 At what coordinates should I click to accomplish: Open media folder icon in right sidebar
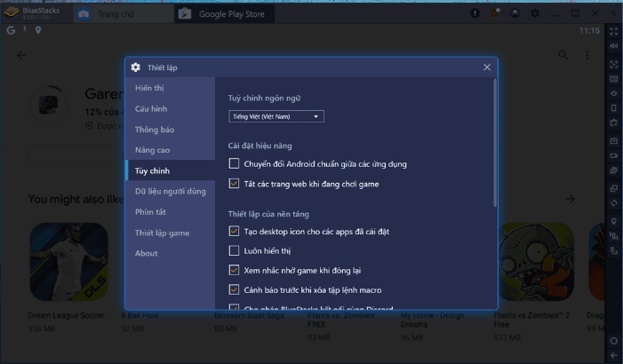(x=614, y=170)
